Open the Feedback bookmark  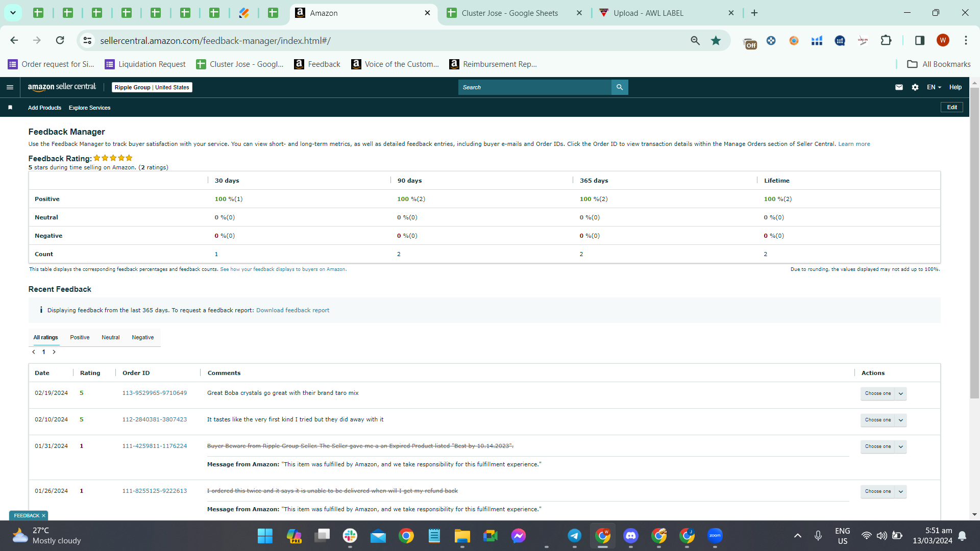(x=317, y=64)
